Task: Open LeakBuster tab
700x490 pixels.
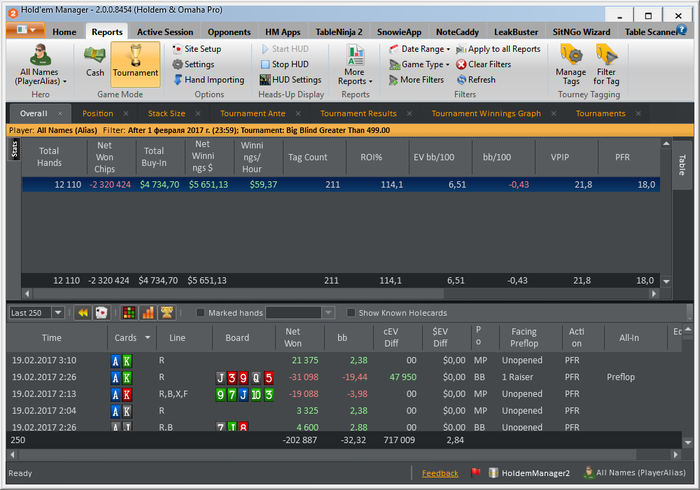Action: pyautogui.click(x=516, y=32)
